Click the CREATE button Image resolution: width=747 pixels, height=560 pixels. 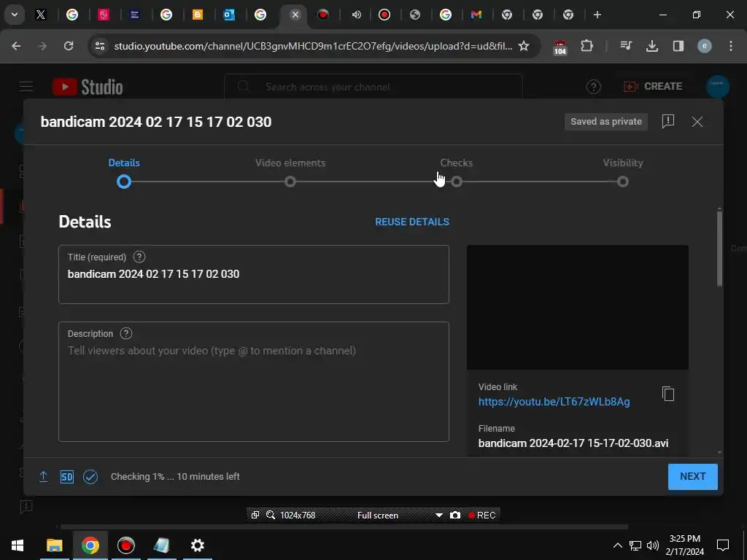(x=653, y=86)
